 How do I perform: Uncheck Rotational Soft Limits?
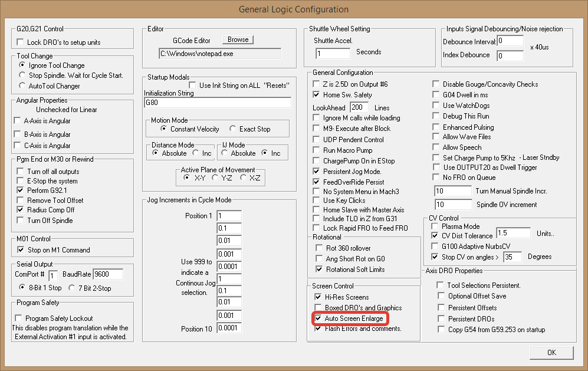(x=319, y=269)
